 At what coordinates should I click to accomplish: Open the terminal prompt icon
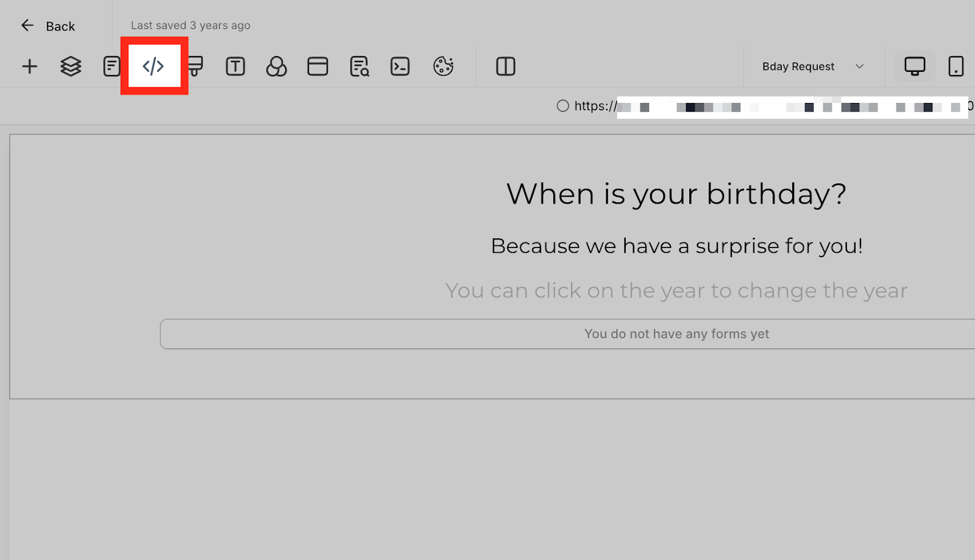[x=400, y=66]
